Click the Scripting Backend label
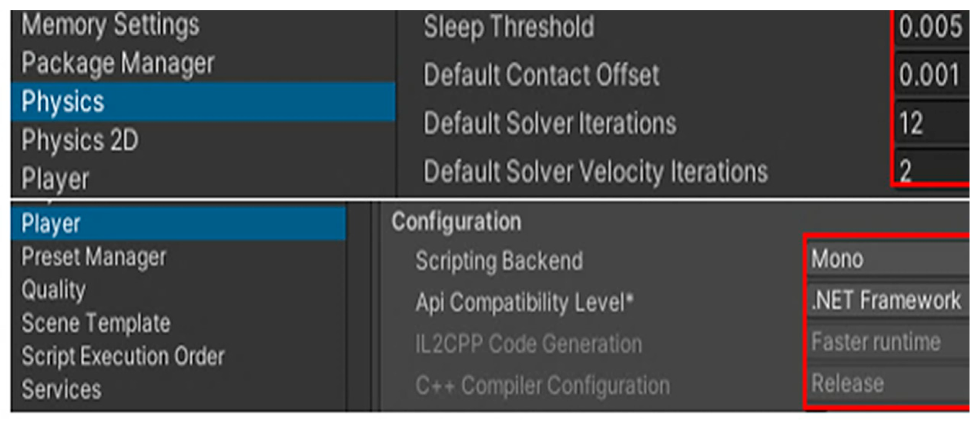Image resolution: width=980 pixels, height=424 pixels. tap(499, 261)
